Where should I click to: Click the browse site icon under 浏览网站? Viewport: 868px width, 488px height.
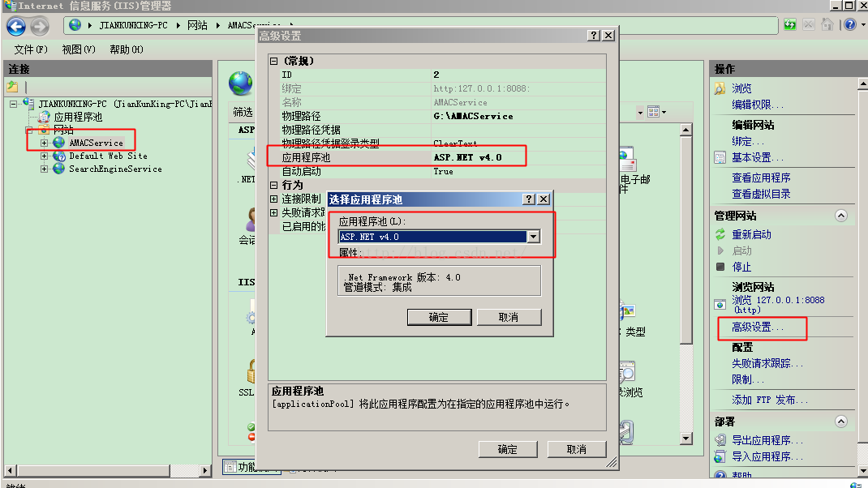coord(720,304)
